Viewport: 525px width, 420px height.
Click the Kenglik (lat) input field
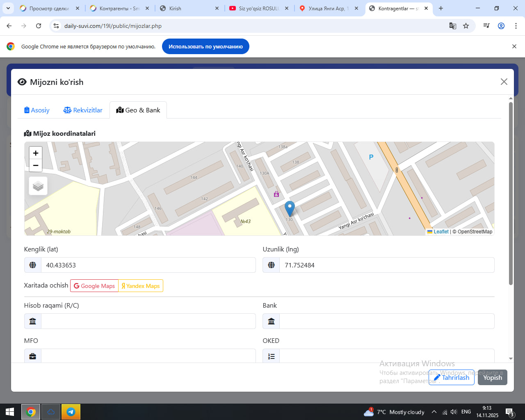coord(148,265)
